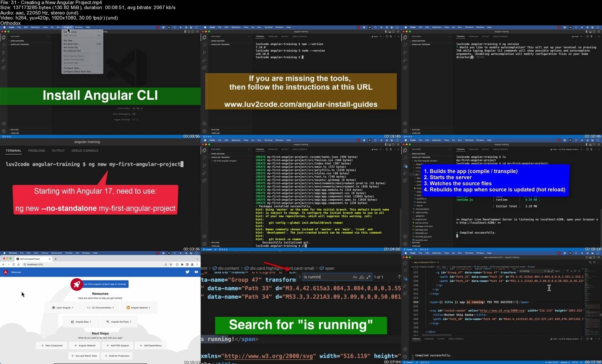Click editor horizontal scrollbar in 00:07:58 frame
Image resolution: width=602 pixels, height=364 pixels.
(x=437, y=335)
